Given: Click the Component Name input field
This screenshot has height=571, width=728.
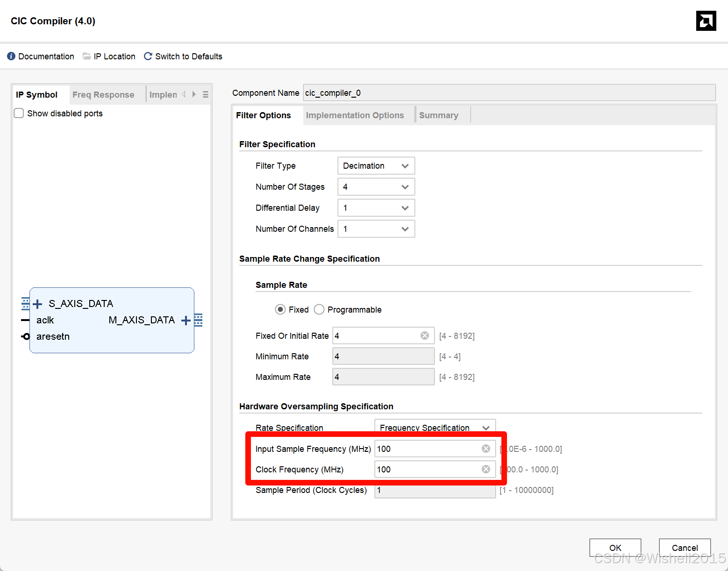Looking at the screenshot, I should 509,93.
